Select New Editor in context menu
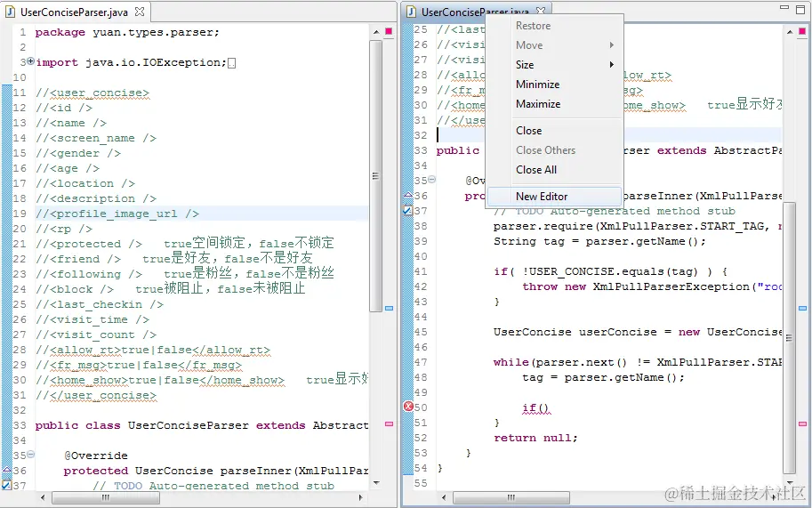This screenshot has height=508, width=812. tap(553, 197)
